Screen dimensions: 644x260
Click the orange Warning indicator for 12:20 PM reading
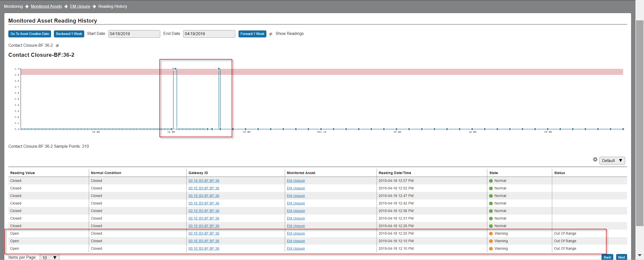(491, 233)
